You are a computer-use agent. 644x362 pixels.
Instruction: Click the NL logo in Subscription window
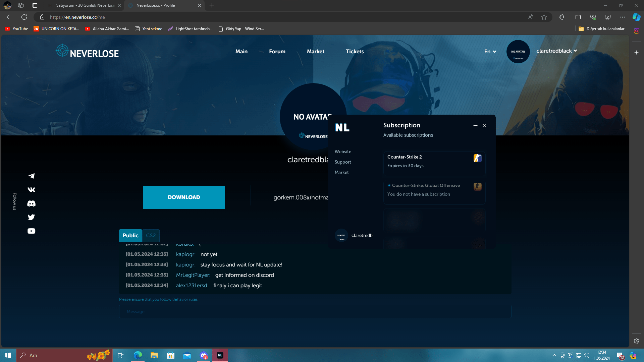342,127
